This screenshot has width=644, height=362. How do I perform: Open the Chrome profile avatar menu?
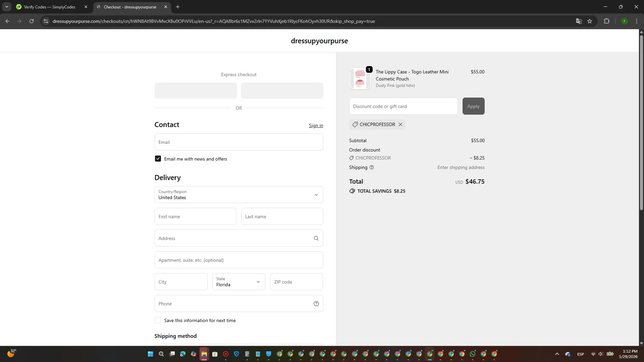625,21
